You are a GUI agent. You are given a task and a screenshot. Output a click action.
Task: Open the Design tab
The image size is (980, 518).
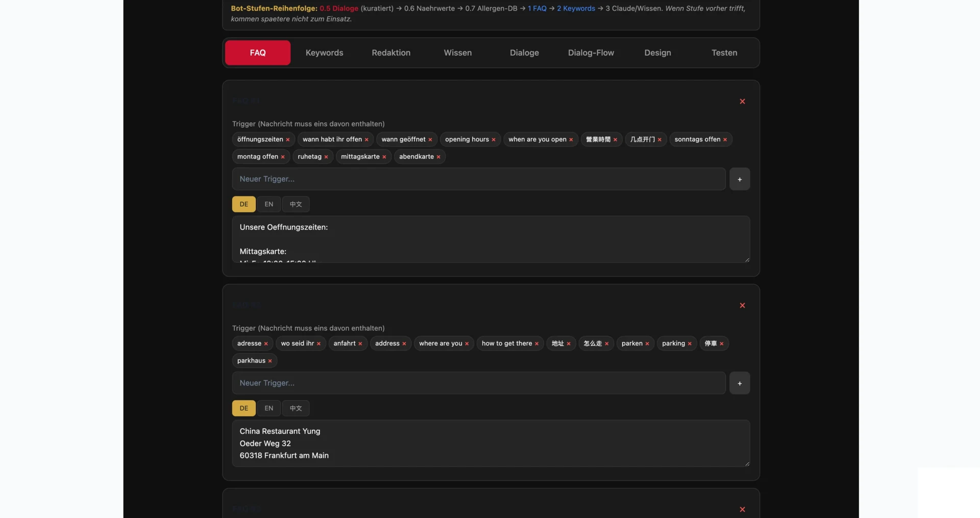tap(657, 53)
